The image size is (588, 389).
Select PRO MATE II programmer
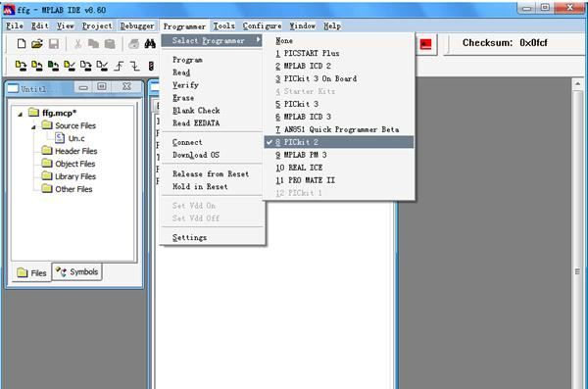point(339,180)
